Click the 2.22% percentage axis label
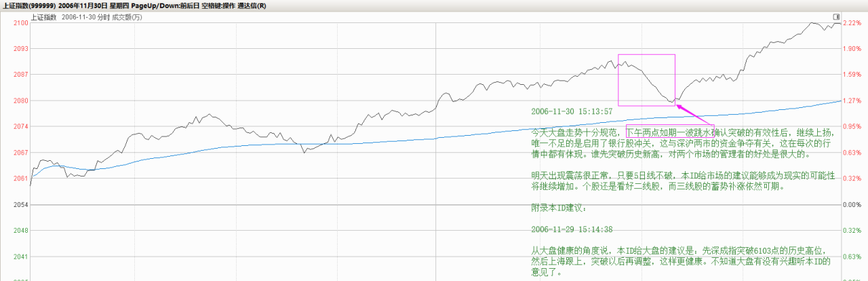 pos(851,23)
